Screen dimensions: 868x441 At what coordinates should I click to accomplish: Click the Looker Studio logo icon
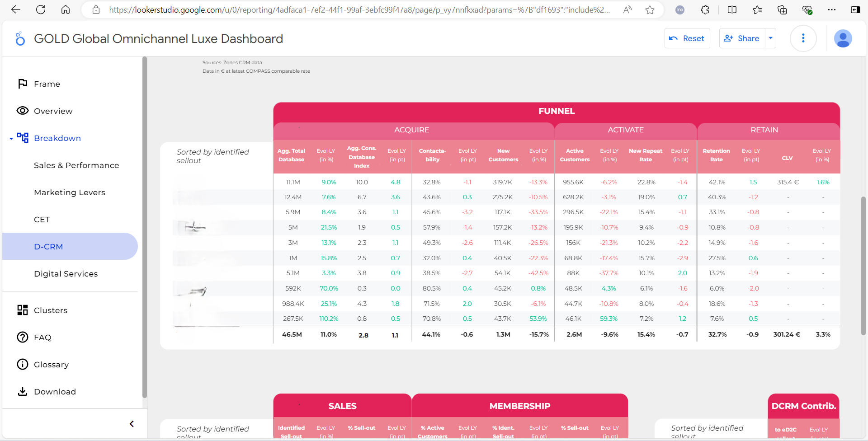click(x=20, y=39)
